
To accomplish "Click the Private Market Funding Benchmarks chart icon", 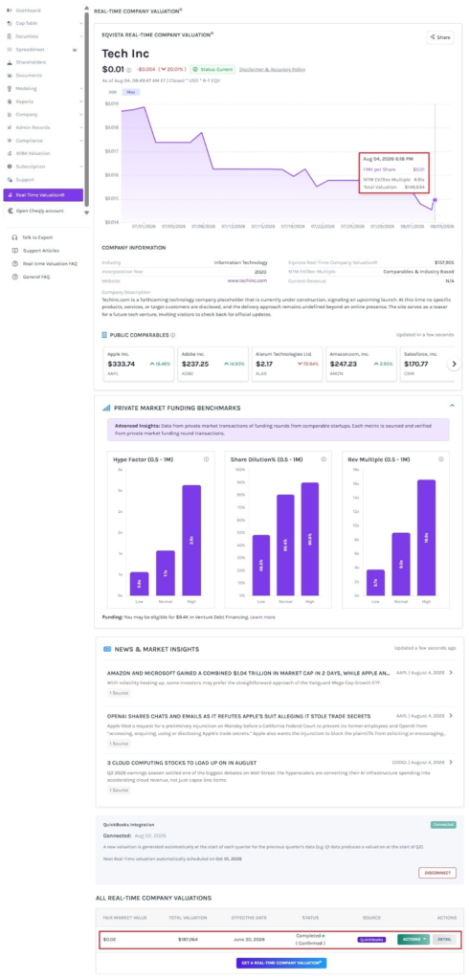I will [106, 408].
